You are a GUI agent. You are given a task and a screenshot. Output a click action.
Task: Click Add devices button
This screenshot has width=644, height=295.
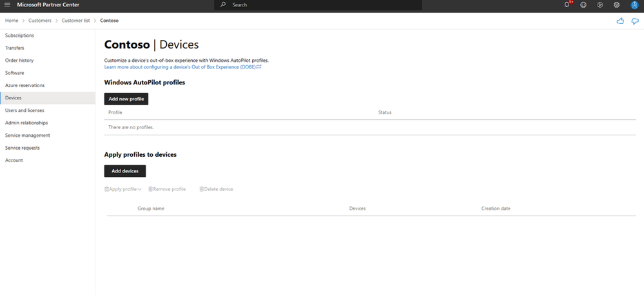[125, 171]
